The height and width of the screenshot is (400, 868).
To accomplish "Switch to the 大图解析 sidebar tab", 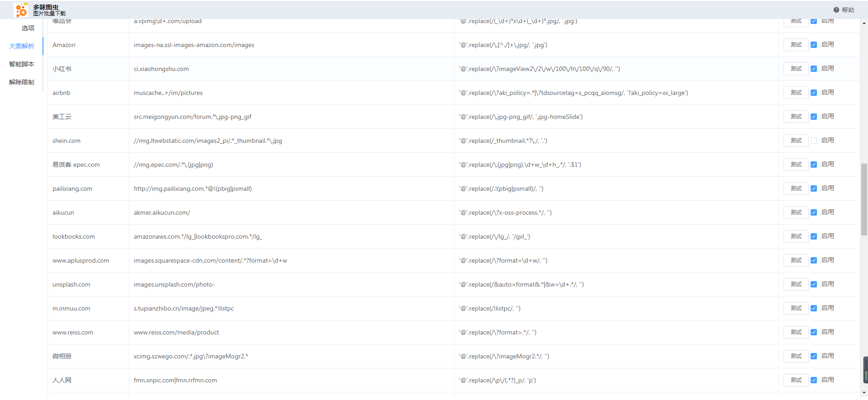I will pyautogui.click(x=22, y=46).
